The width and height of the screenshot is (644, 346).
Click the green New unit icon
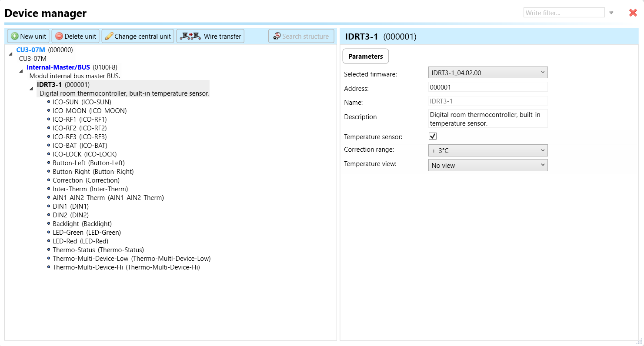[x=15, y=37]
